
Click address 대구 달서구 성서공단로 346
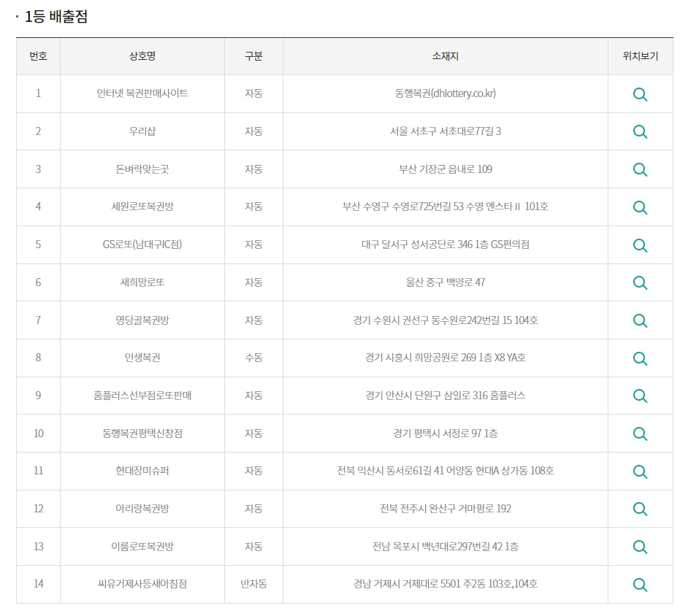(417, 245)
